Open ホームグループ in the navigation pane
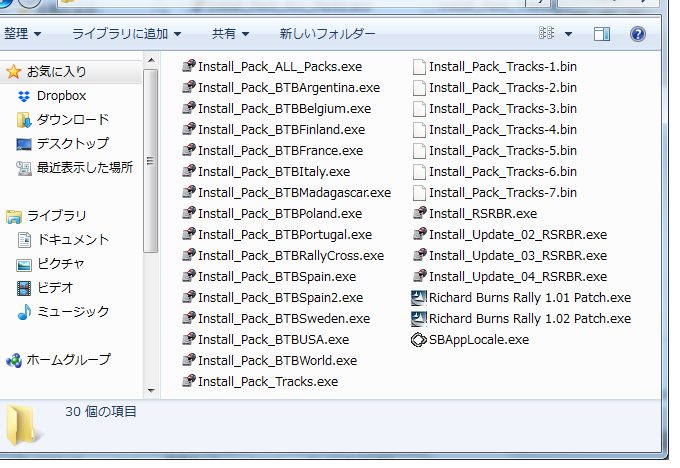The width and height of the screenshot is (680, 468). coord(68,360)
